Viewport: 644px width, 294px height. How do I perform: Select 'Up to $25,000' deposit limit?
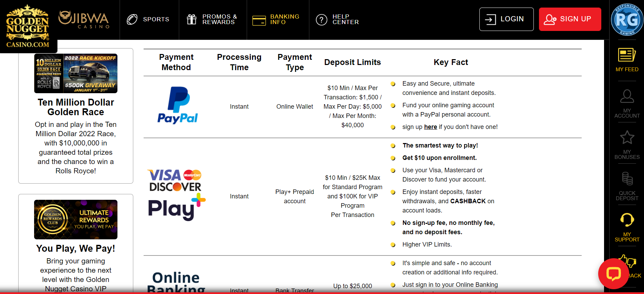click(x=353, y=286)
